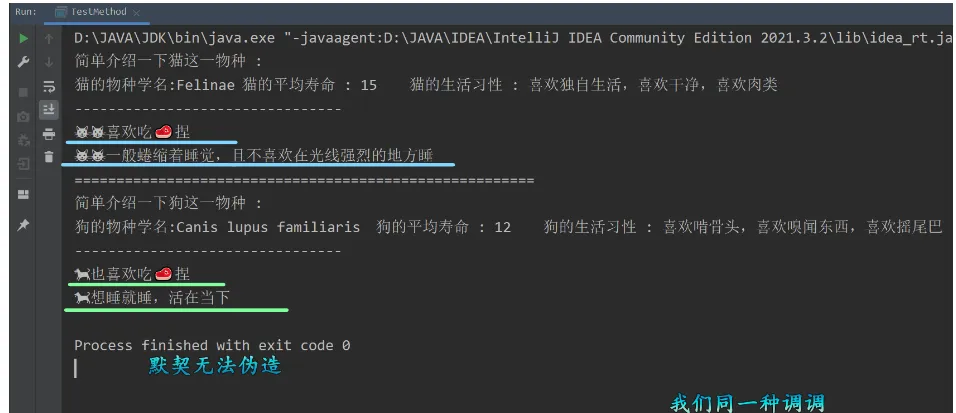Click the gray Stop process square

click(x=23, y=92)
